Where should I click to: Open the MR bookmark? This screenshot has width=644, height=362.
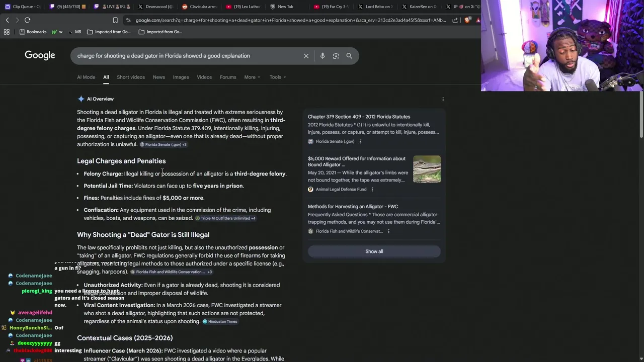pos(74,32)
